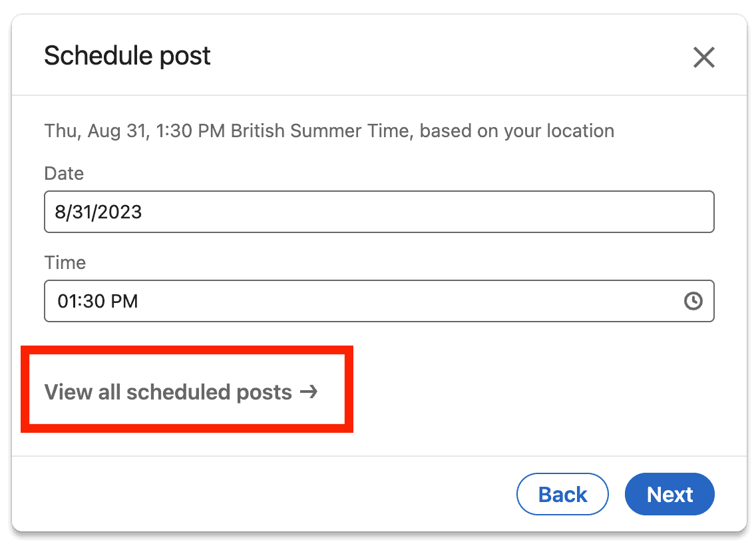Viewport: 756px width, 542px height.
Task: Click the Time field label
Action: tap(65, 262)
